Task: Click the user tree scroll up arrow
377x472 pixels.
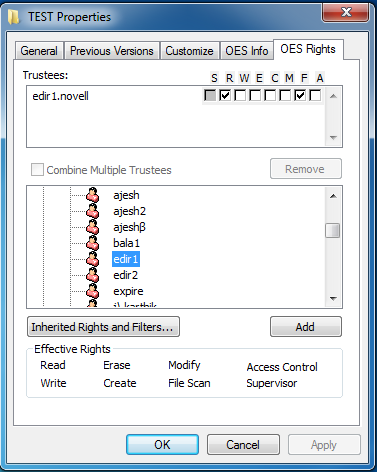Action: 333,196
